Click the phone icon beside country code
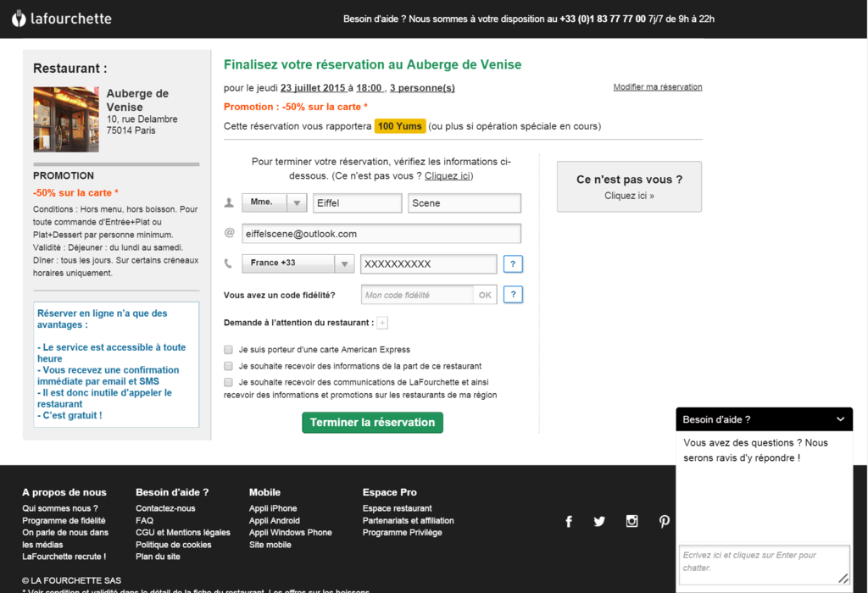Image resolution: width=868 pixels, height=593 pixels. tap(228, 263)
